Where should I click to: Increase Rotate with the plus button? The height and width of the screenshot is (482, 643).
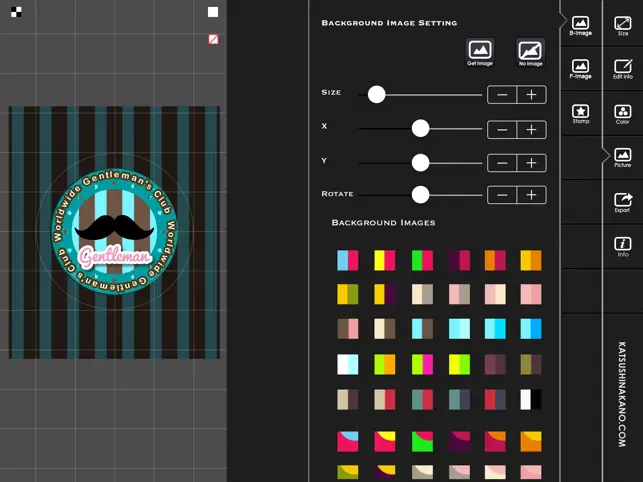click(531, 195)
